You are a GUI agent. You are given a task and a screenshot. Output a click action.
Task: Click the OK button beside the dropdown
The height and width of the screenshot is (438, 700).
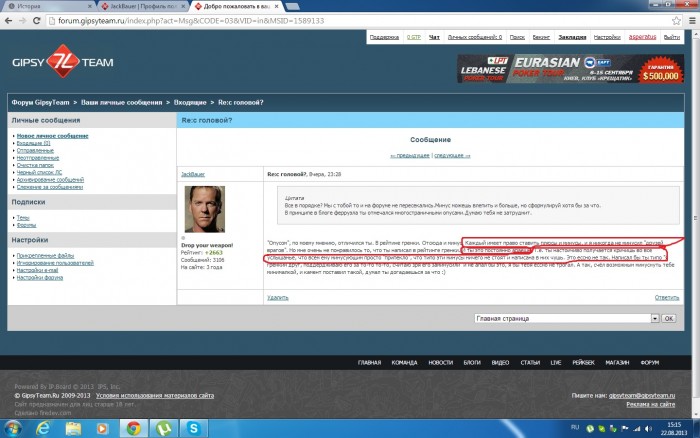click(668, 318)
